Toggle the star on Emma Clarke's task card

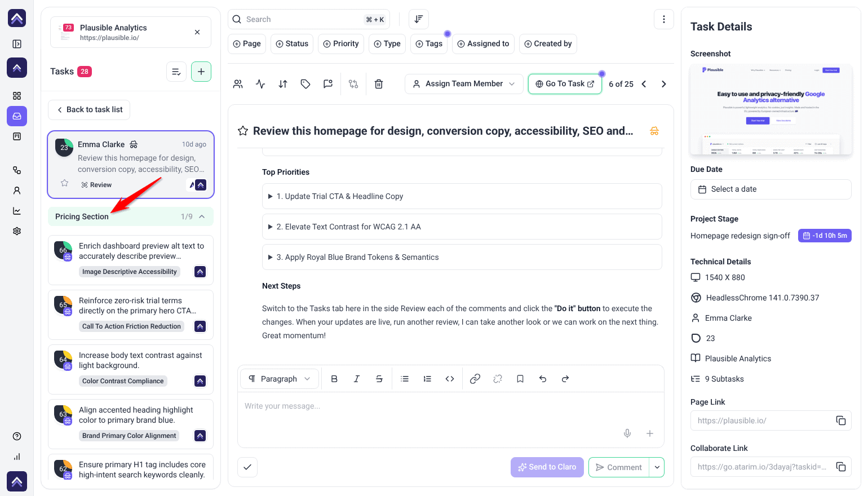(x=65, y=183)
